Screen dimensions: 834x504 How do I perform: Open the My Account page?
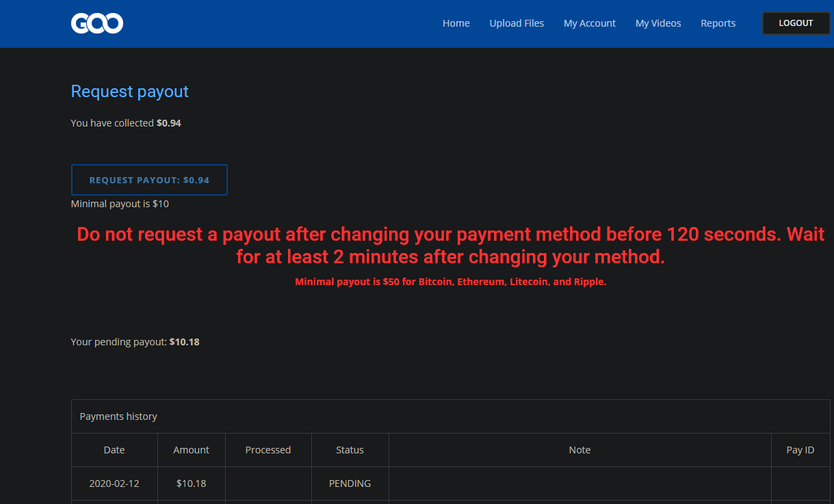(x=589, y=23)
